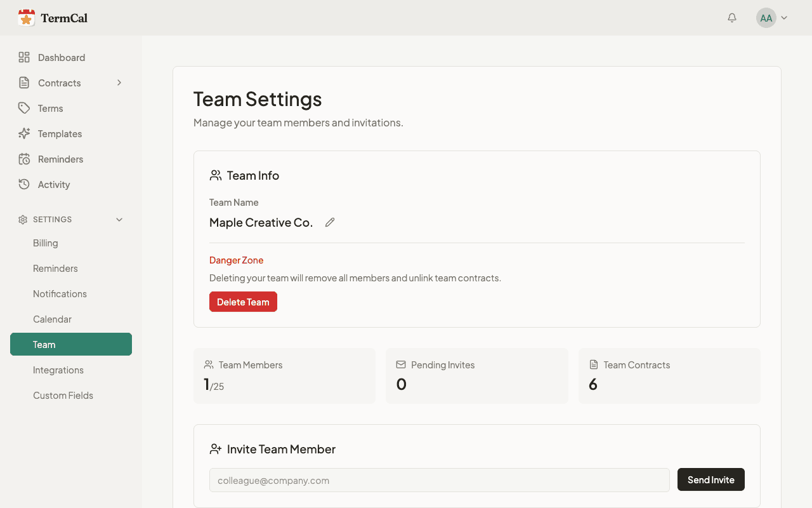View Activity history in sidebar

tap(53, 185)
